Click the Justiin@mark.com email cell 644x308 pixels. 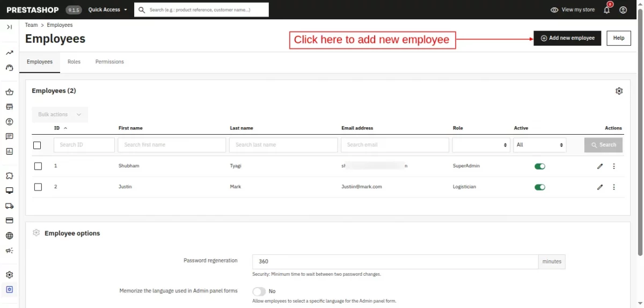[362, 187]
